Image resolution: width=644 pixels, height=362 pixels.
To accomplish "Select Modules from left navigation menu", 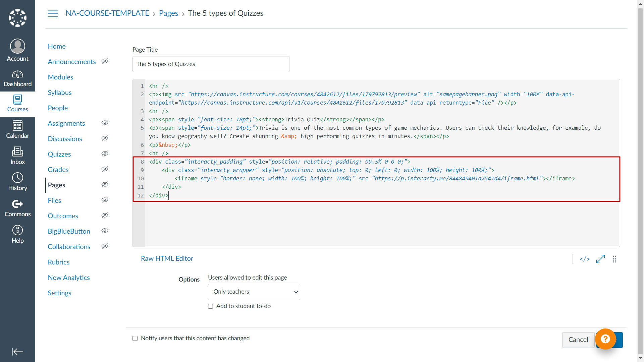I will click(61, 77).
